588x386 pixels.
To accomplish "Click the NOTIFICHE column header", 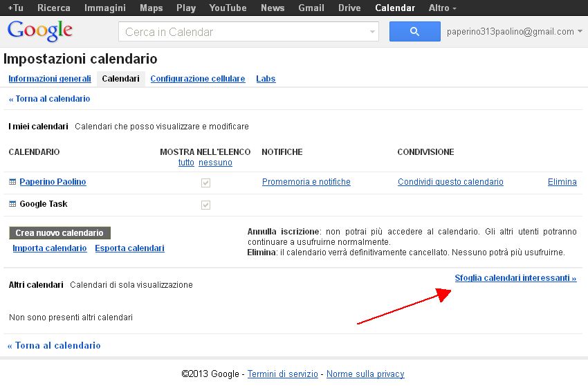I will 282,152.
